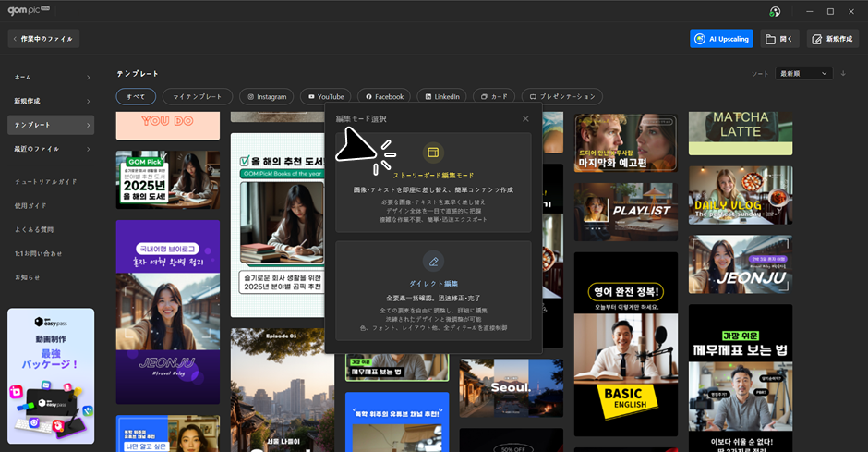Viewport: 868px width, 452px height.
Task: Filter templates by YouTube
Action: click(326, 96)
